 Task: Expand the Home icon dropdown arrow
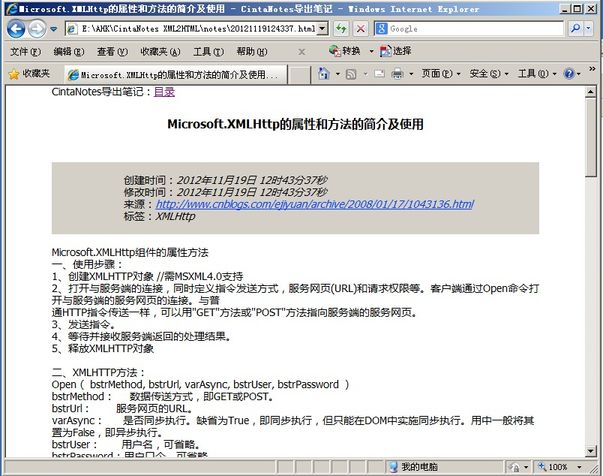338,74
